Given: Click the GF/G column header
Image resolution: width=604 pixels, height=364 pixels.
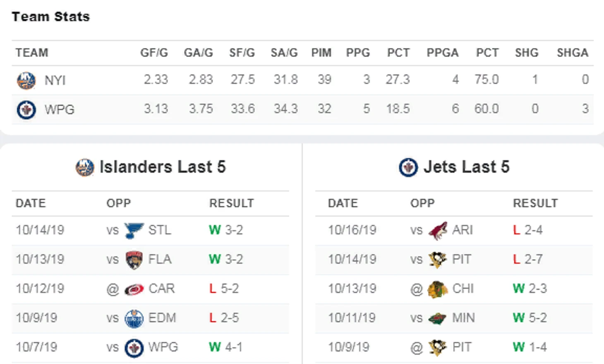Looking at the screenshot, I should 154,53.
